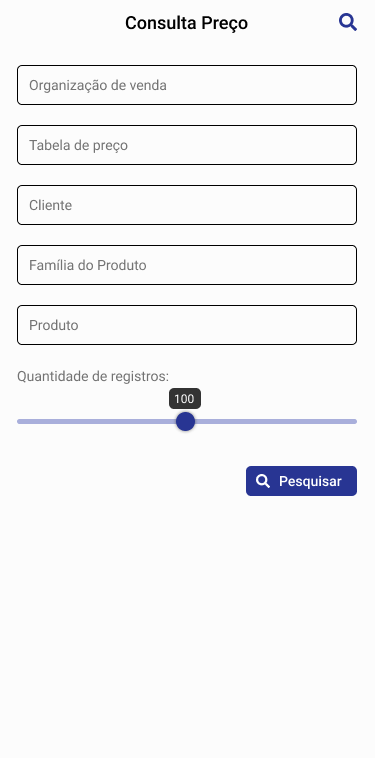
Task: Click the Família do Produto placeholder text
Action: point(87,265)
